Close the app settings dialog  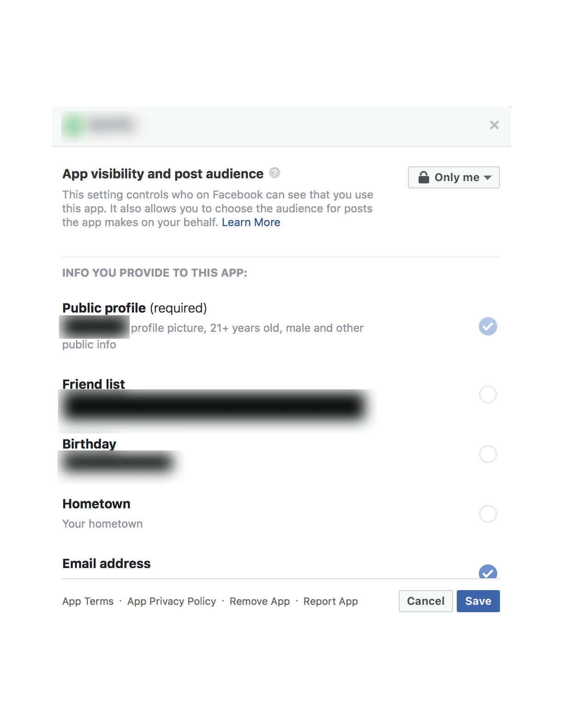pyautogui.click(x=494, y=125)
